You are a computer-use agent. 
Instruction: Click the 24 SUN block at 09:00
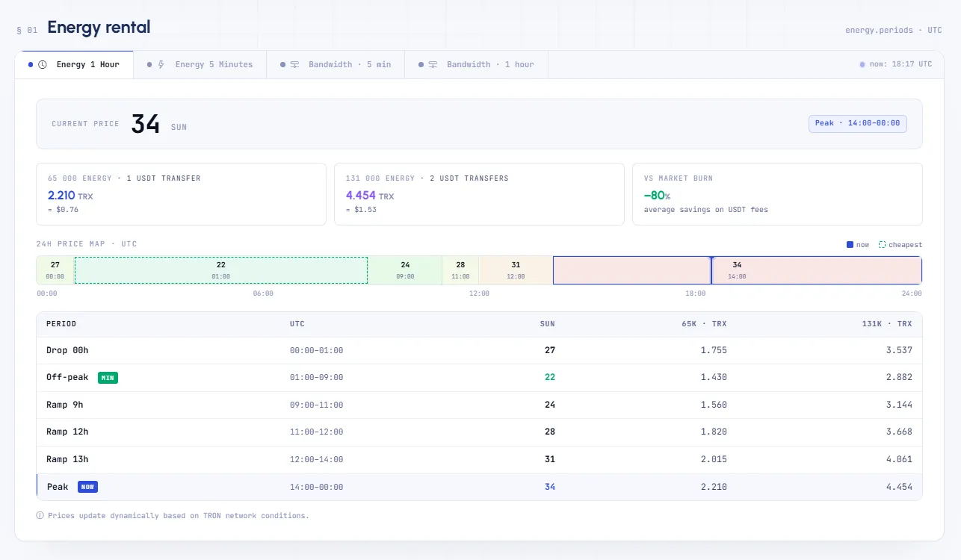coord(405,270)
